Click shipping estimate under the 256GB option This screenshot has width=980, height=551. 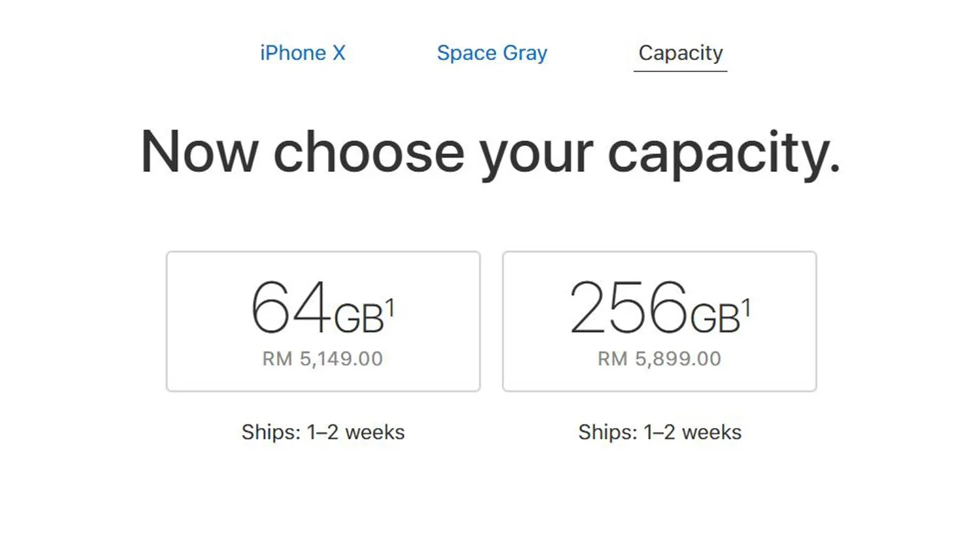pos(659,432)
